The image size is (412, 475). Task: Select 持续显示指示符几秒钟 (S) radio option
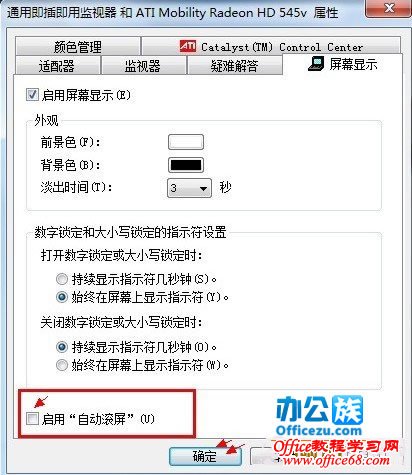62,279
